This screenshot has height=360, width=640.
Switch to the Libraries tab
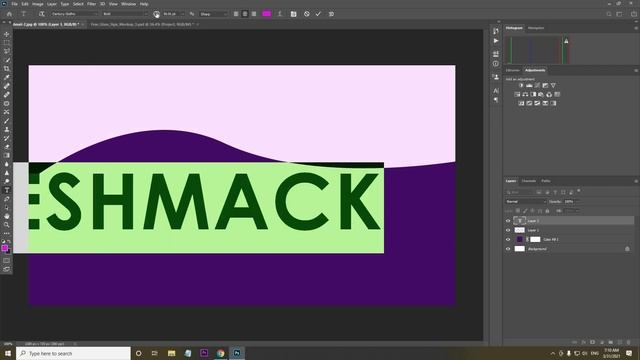pyautogui.click(x=513, y=70)
